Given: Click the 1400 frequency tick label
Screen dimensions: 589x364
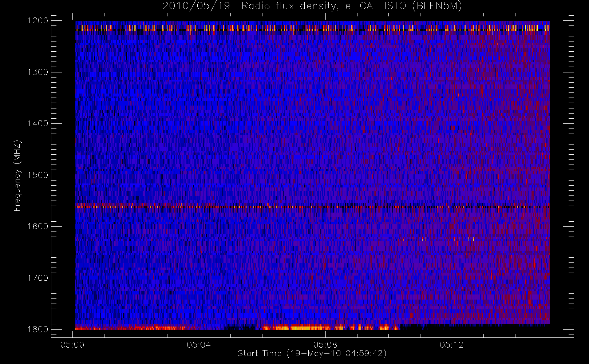Looking at the screenshot, I should click(38, 123).
